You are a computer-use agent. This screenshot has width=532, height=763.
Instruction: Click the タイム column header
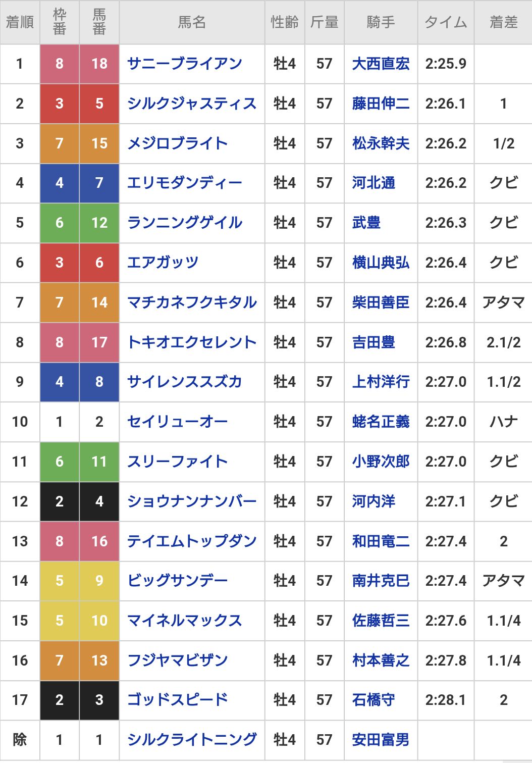pos(446,22)
